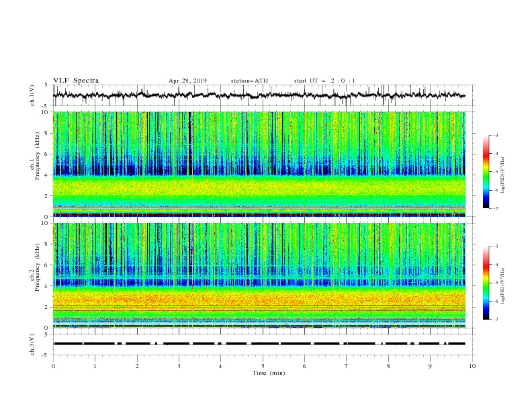Click the "3" tick on the time axis
Viewport: 532px width, 411px height.
pyautogui.click(x=179, y=366)
